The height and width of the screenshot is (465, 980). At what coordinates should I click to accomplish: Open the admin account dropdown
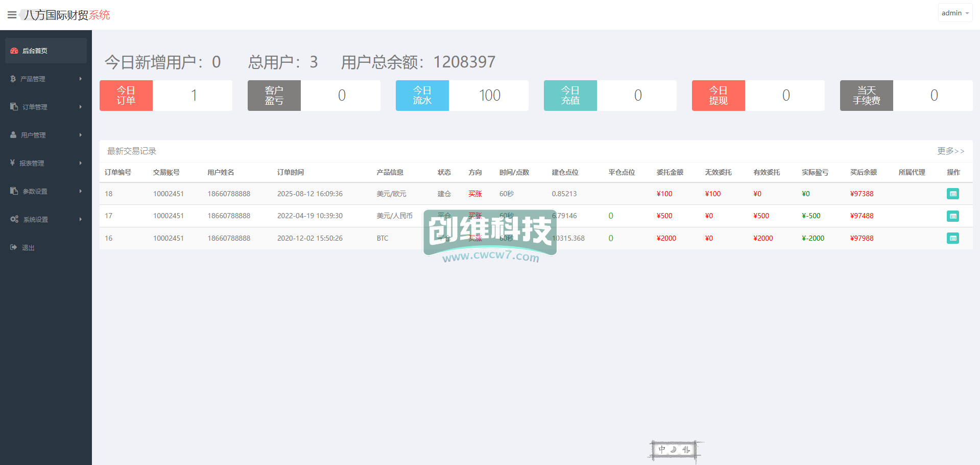pyautogui.click(x=955, y=13)
